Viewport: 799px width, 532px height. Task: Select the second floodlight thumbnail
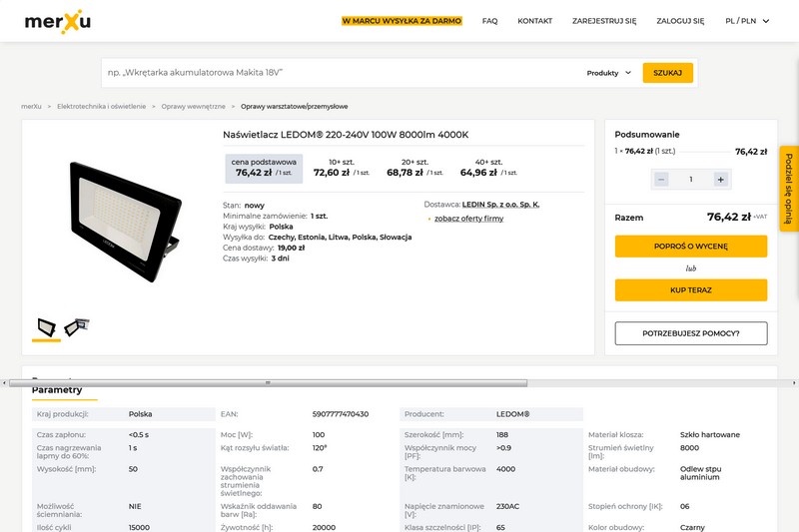point(77,327)
